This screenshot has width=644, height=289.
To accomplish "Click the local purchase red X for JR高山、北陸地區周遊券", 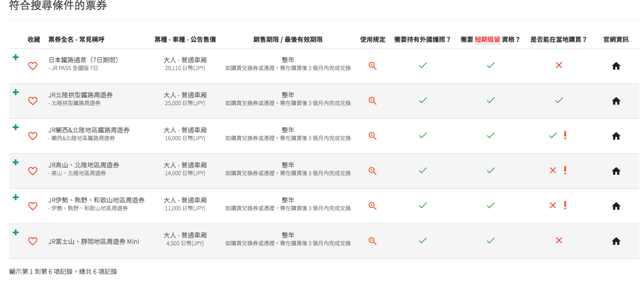I will (x=553, y=171).
